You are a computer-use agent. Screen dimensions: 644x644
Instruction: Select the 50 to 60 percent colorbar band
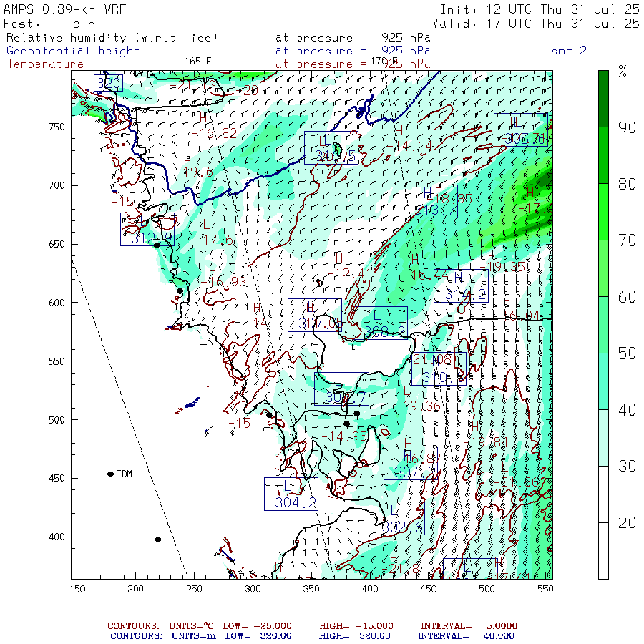tap(603, 325)
